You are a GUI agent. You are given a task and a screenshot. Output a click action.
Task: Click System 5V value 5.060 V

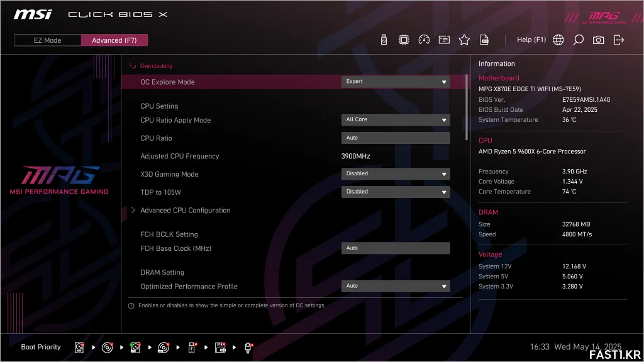coord(572,277)
